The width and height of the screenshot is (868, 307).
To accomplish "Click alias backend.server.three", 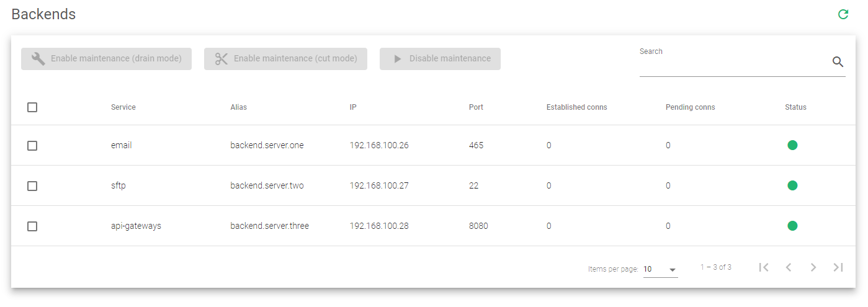I will click(x=269, y=226).
